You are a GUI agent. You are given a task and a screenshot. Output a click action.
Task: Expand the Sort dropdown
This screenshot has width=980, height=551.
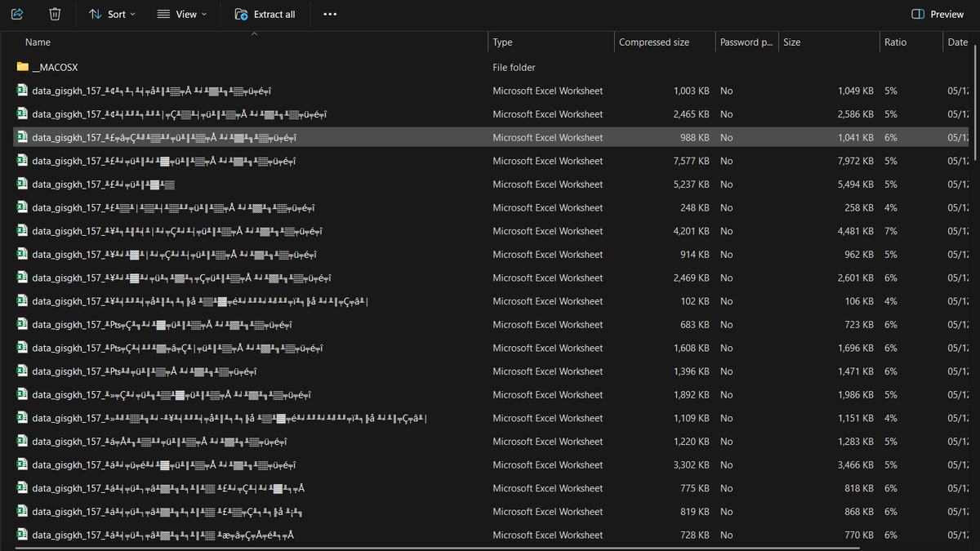112,14
